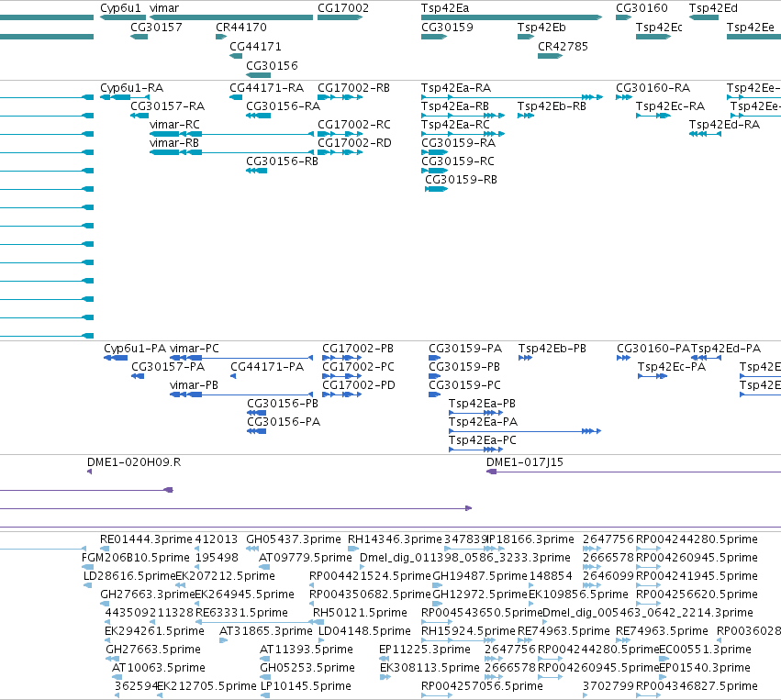The width and height of the screenshot is (781, 700).
Task: Click the vimar-PB protein label
Action: pyautogui.click(x=194, y=385)
